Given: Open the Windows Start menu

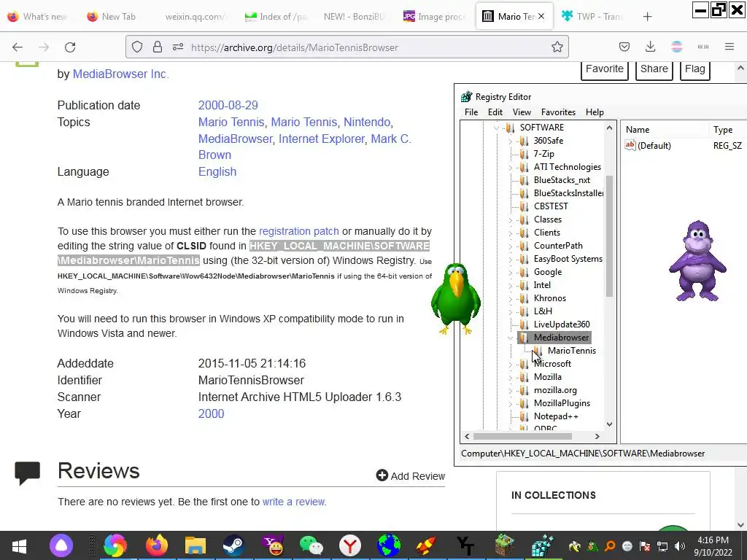Looking at the screenshot, I should (19, 545).
